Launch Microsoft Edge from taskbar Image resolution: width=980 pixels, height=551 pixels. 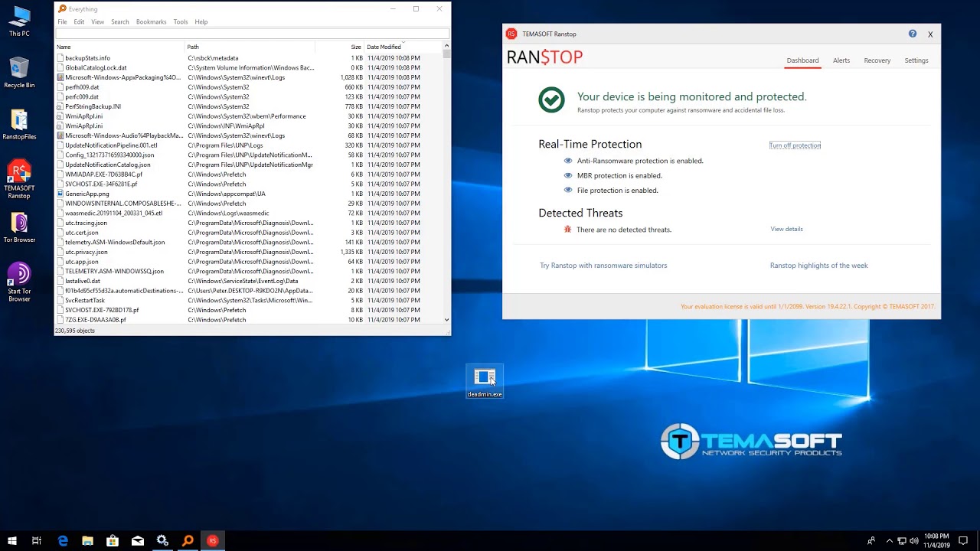pyautogui.click(x=63, y=541)
